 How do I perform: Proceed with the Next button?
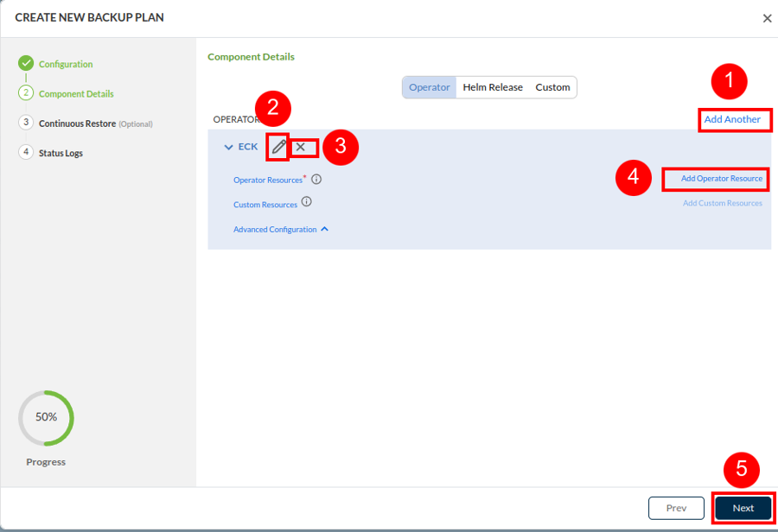[x=743, y=508]
